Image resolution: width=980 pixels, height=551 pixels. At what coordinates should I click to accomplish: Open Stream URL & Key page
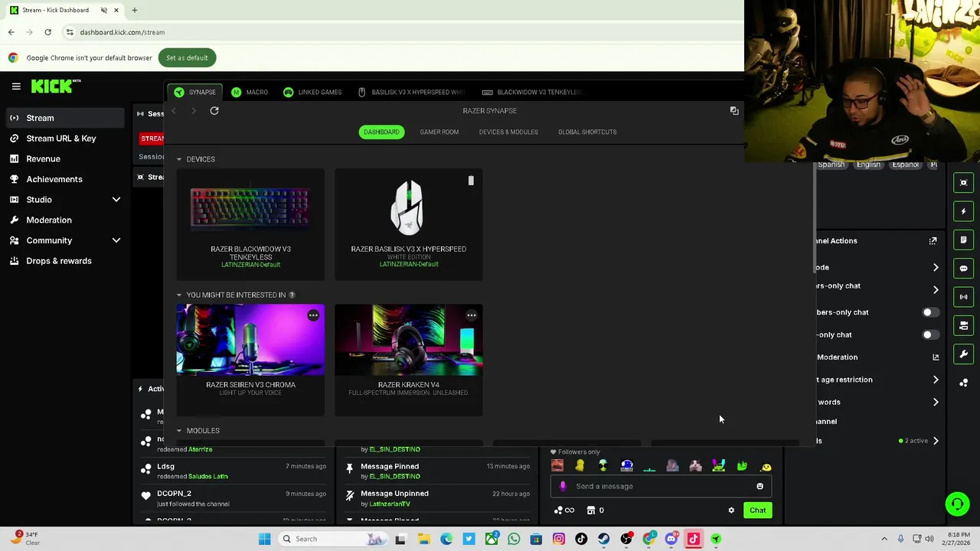coord(61,139)
